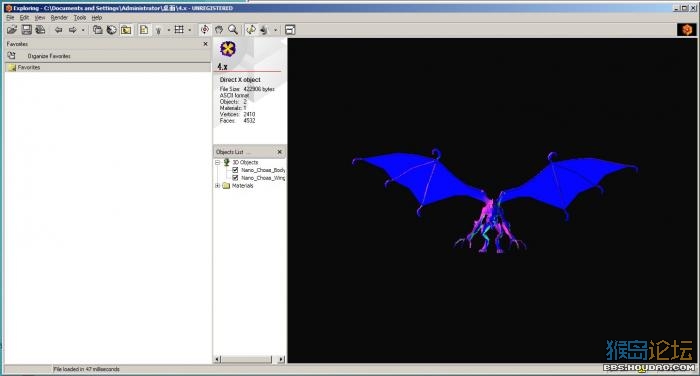The image size is (700, 376).
Task: Click the Save all icon after the floppy disk
Action: coord(40,30)
